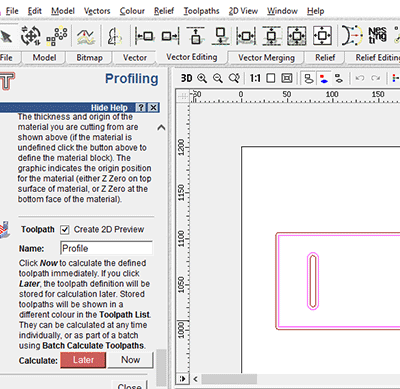Switch to the Relief toolbar tab
Viewport: 400px width, 389px height.
pyautogui.click(x=325, y=58)
